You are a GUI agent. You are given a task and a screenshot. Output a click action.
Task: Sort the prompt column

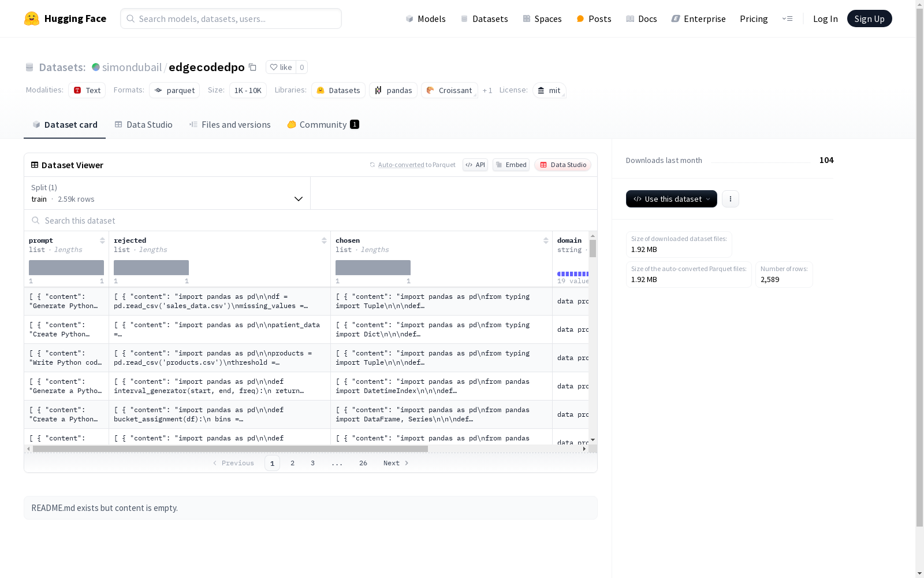(102, 240)
